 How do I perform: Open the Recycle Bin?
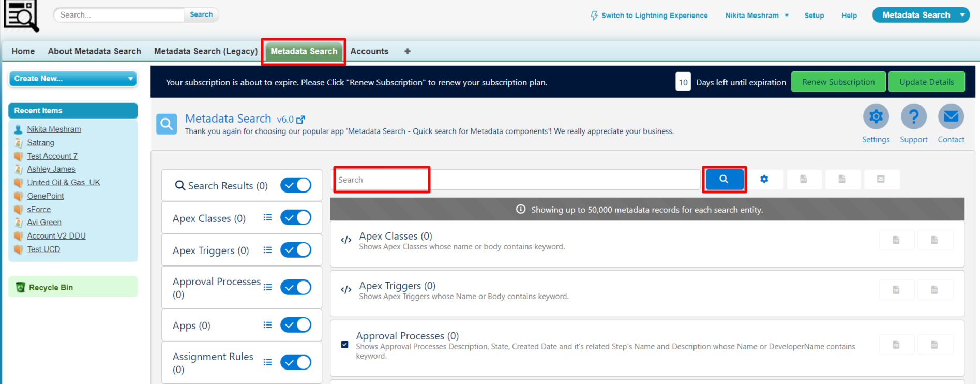(51, 287)
